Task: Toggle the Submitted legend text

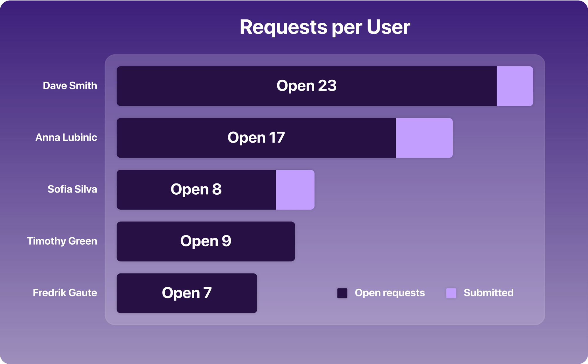Action: 488,293
